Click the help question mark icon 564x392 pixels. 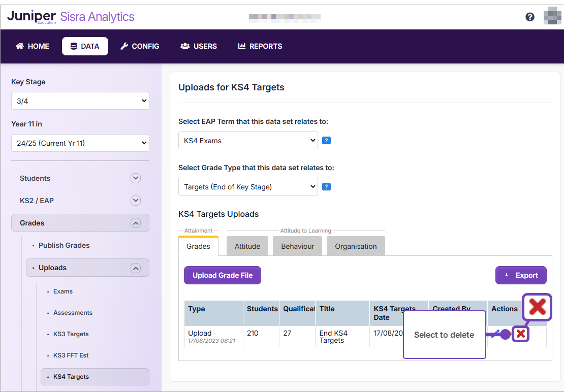point(530,17)
